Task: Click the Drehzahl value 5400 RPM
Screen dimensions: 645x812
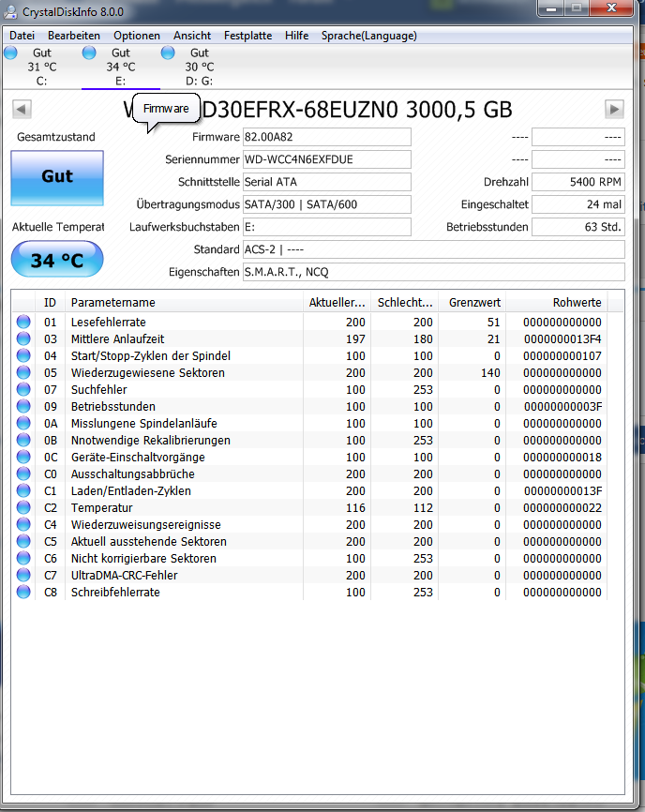Action: pos(578,182)
